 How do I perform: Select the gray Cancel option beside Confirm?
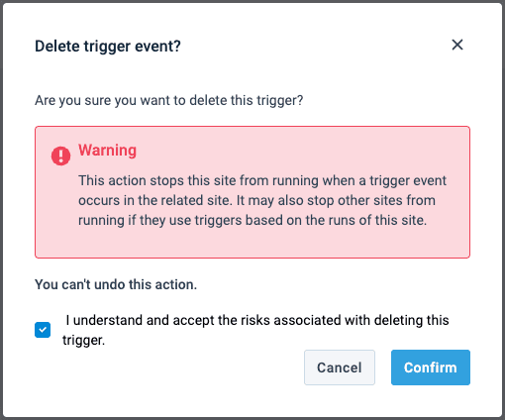point(340,367)
